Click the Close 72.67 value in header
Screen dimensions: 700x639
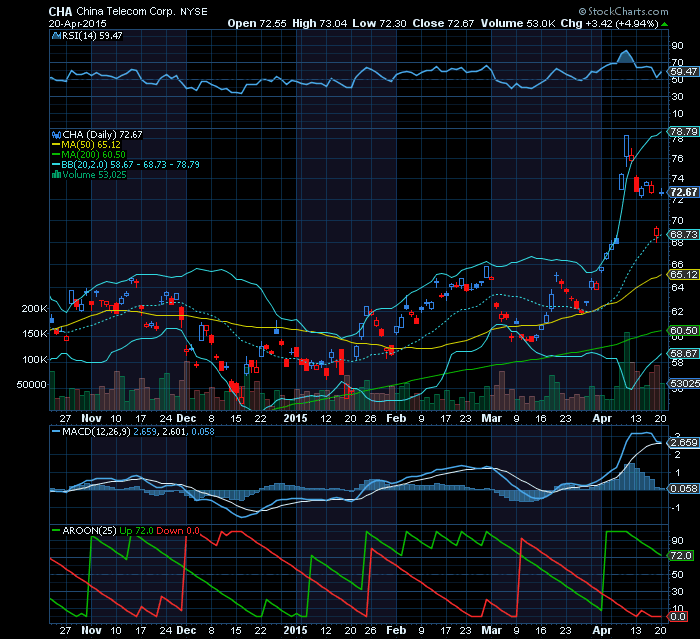(443, 24)
